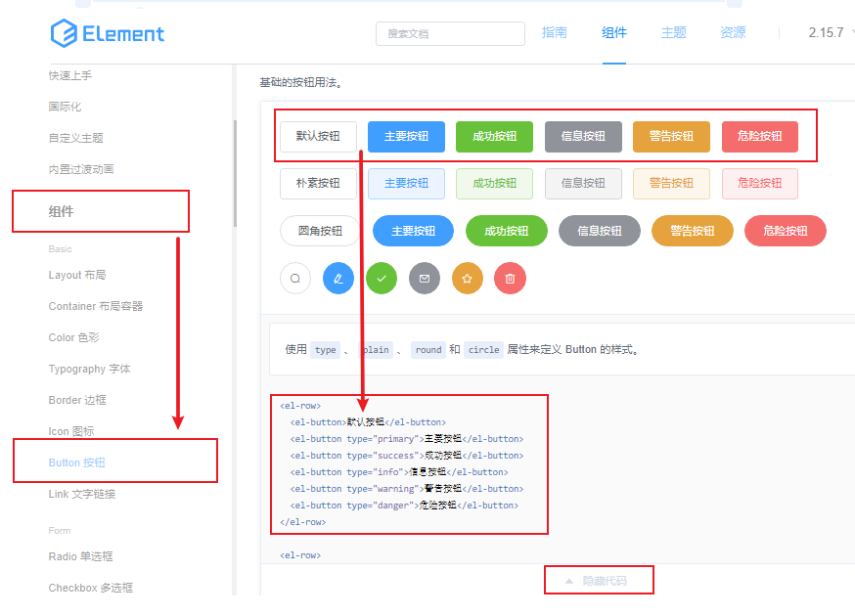Click the 组件 sidebar heading
Image resolution: width=855 pixels, height=616 pixels.
[61, 211]
